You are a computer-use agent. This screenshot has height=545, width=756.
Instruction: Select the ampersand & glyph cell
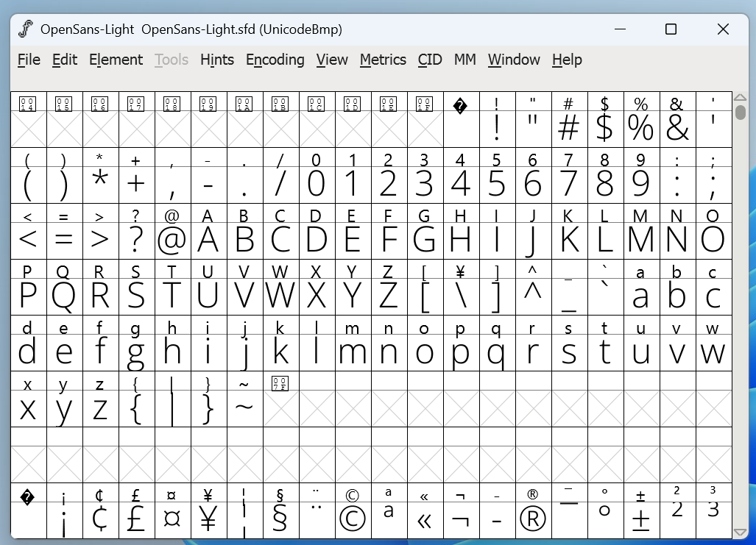click(x=677, y=128)
